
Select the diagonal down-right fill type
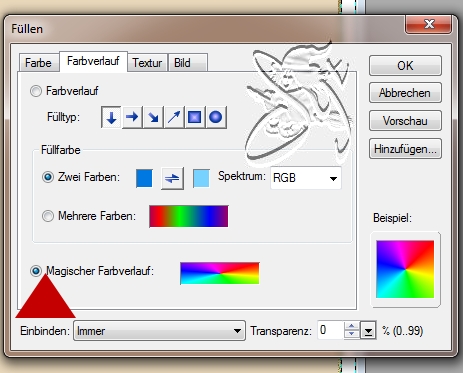coord(153,117)
